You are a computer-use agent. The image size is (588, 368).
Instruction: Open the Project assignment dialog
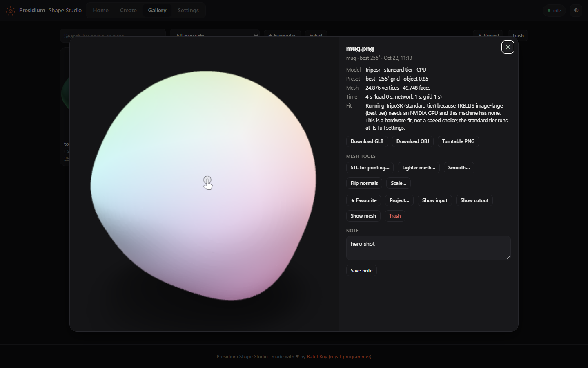pyautogui.click(x=399, y=200)
